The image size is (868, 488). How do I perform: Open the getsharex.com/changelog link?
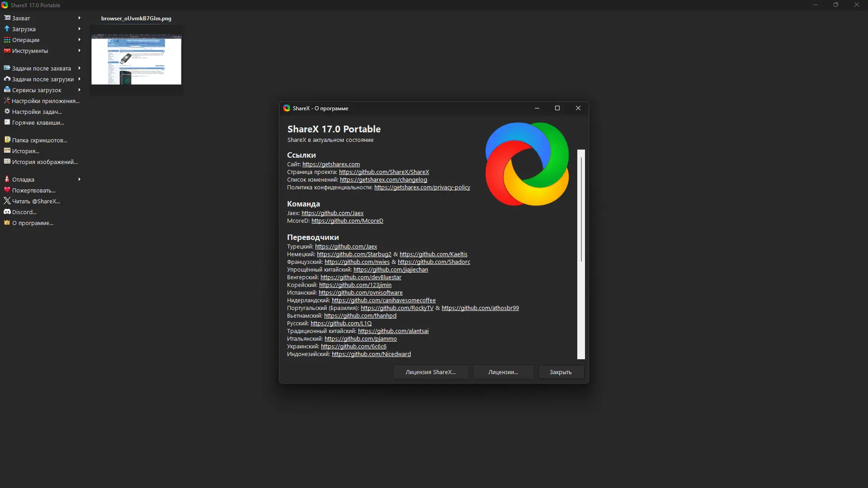pos(383,180)
